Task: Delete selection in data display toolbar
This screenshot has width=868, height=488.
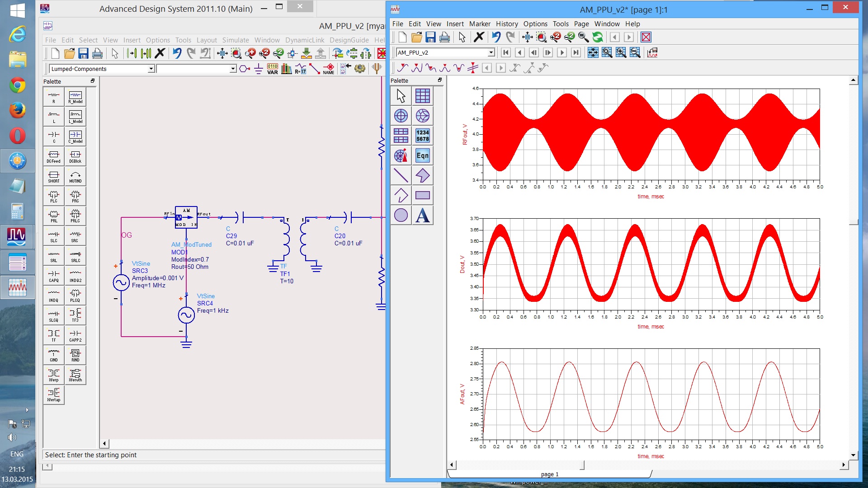Action: coord(479,37)
